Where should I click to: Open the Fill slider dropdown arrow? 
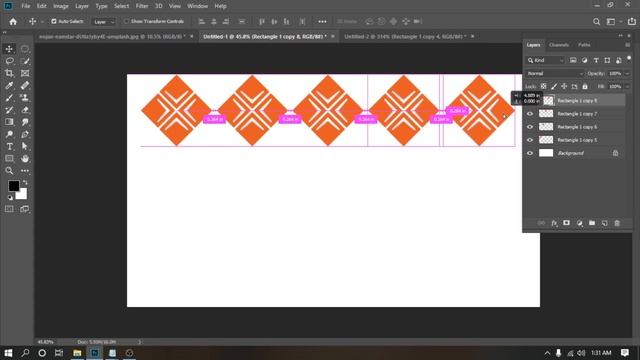coord(627,87)
